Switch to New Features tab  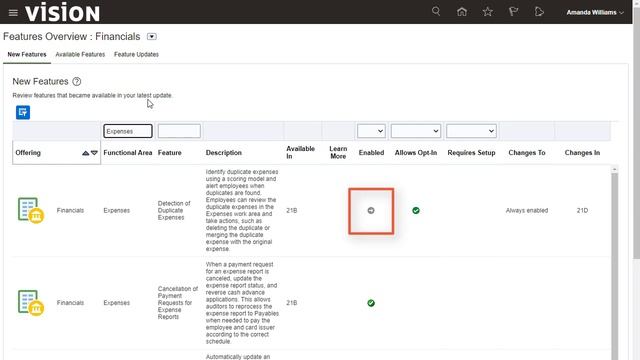coord(27,54)
